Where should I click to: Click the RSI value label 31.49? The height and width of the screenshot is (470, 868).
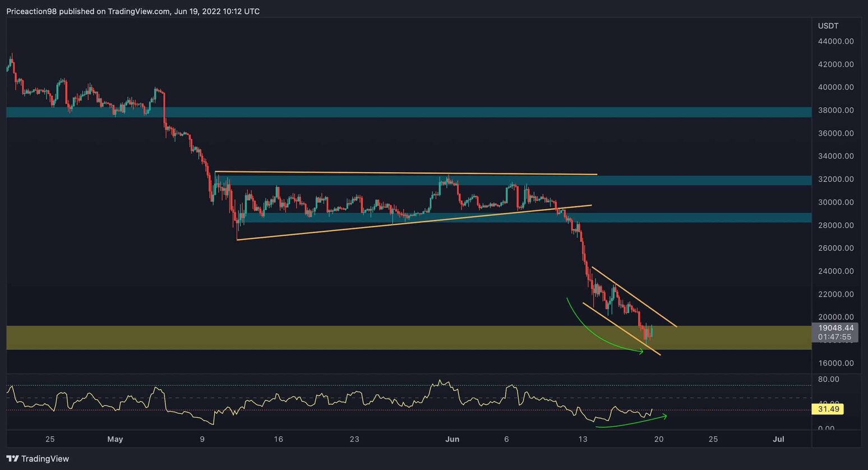click(828, 409)
